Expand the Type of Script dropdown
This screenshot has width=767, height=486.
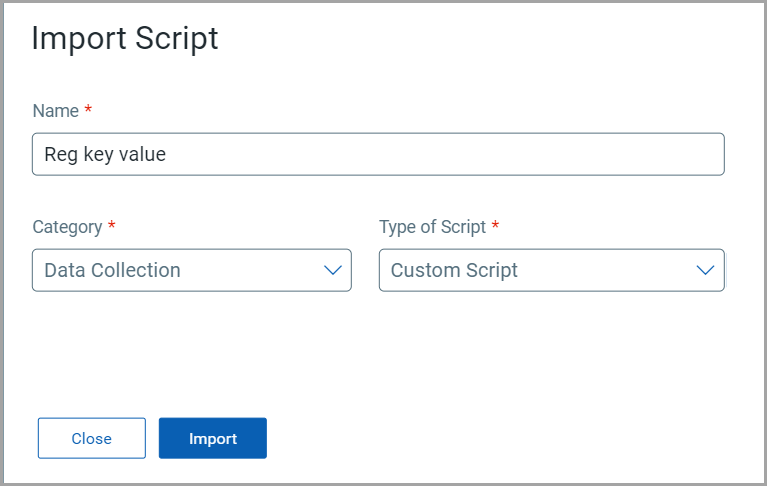(551, 271)
